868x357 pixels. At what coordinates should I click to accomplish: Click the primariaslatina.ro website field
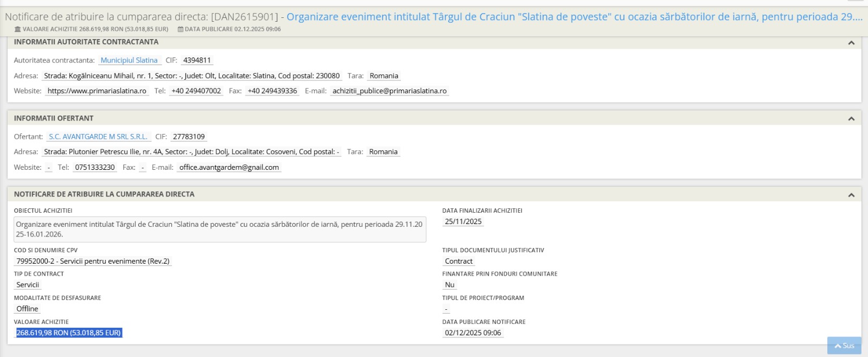pyautogui.click(x=97, y=91)
